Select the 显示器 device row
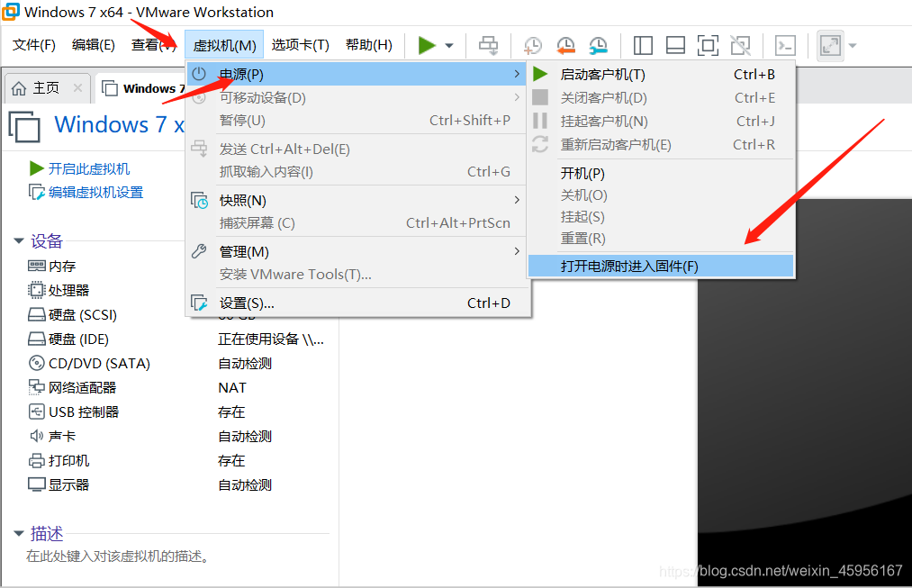The height and width of the screenshot is (588, 912). click(59, 484)
